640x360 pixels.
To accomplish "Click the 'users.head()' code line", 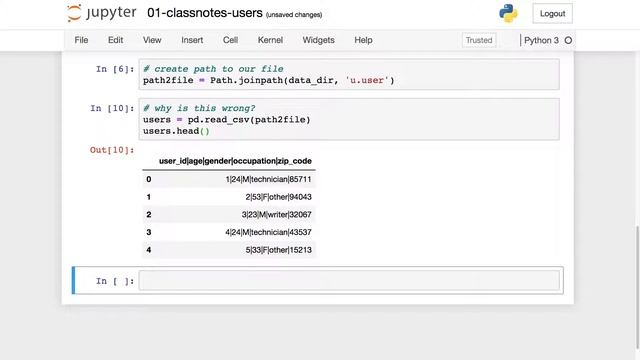I will (176, 131).
